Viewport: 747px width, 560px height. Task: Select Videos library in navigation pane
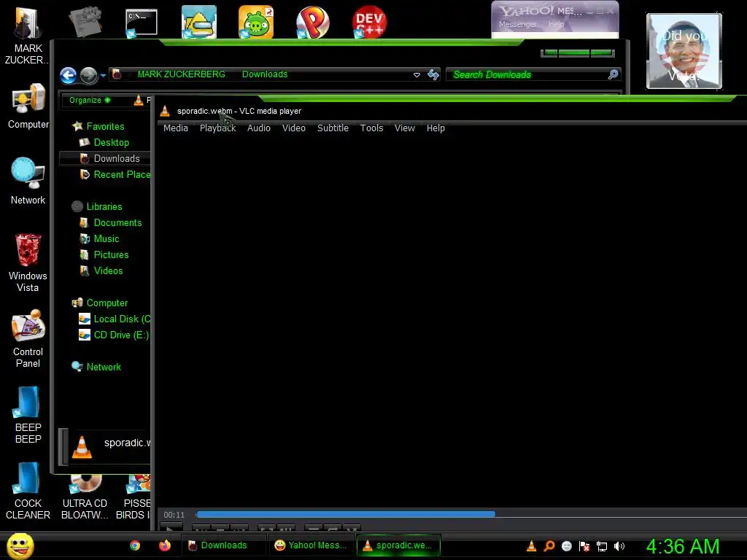pyautogui.click(x=108, y=271)
